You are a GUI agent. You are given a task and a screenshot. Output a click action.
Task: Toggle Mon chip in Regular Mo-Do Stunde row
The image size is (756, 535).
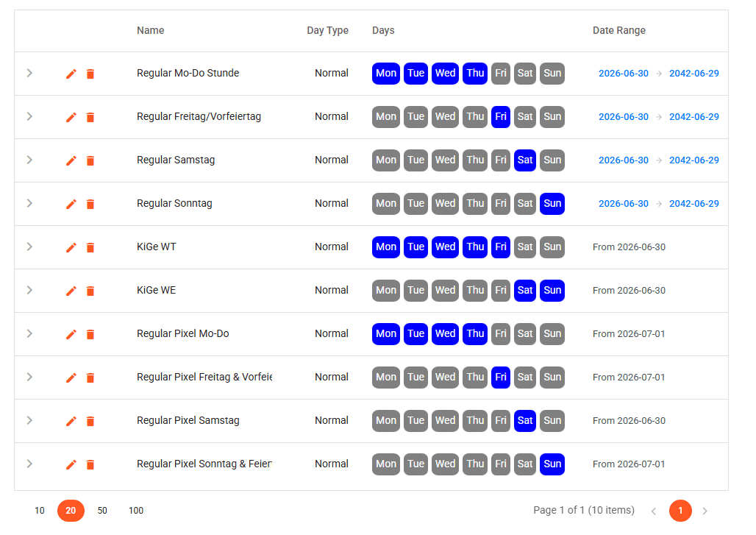tap(386, 74)
